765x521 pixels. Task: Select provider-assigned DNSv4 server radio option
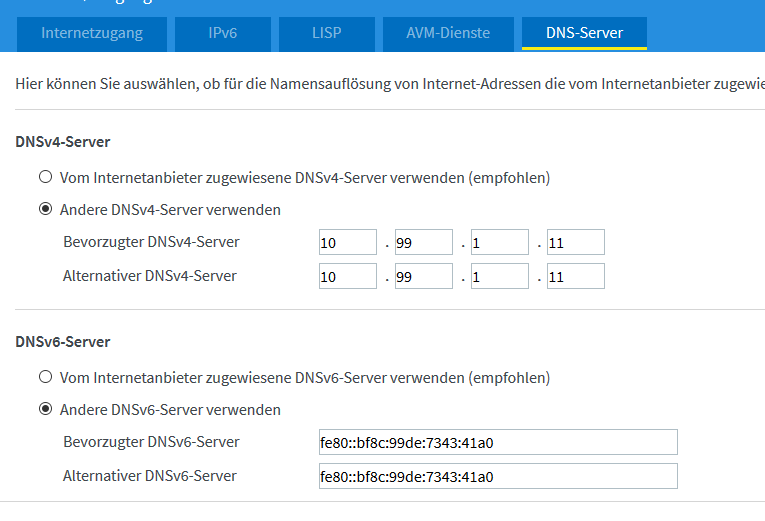coord(45,178)
